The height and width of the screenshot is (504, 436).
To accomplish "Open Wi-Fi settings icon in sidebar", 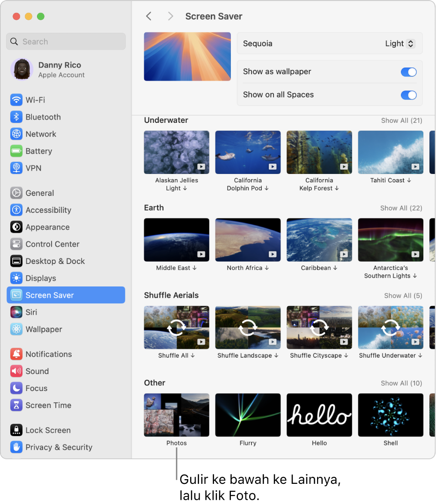I will (x=16, y=100).
